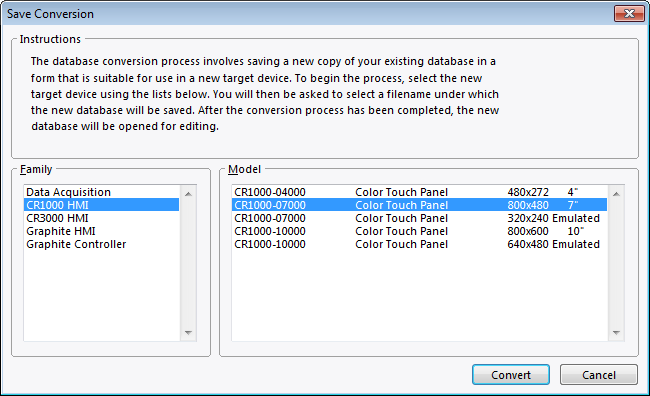Select Data Acquisition family

click(x=102, y=192)
